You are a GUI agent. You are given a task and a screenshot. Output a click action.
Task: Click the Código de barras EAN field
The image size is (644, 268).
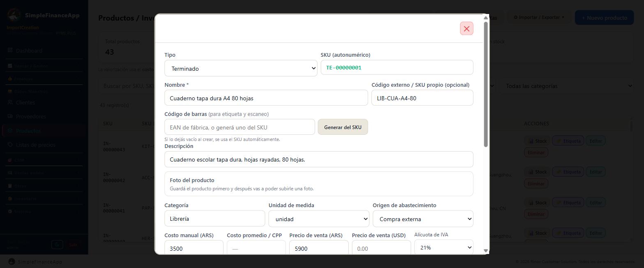(239, 127)
